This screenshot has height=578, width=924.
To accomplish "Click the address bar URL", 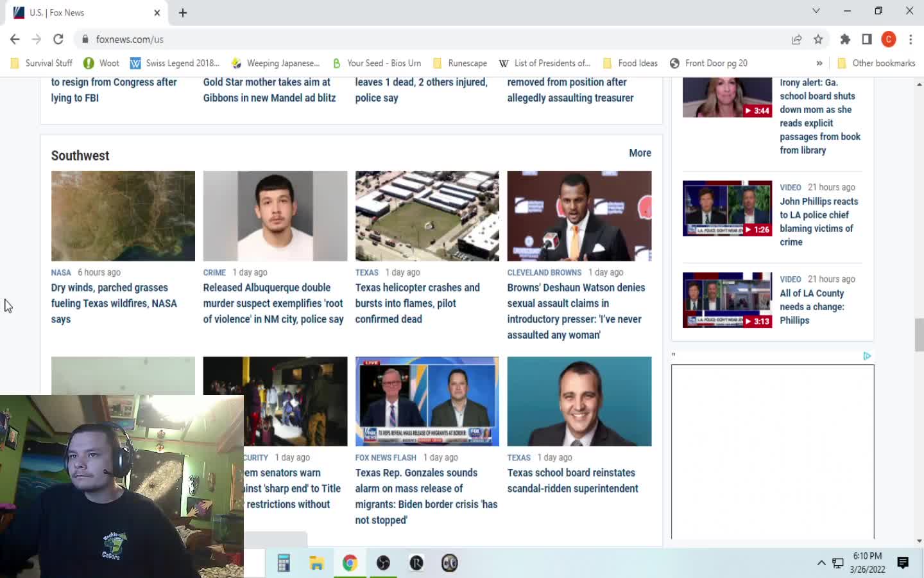I will point(130,39).
